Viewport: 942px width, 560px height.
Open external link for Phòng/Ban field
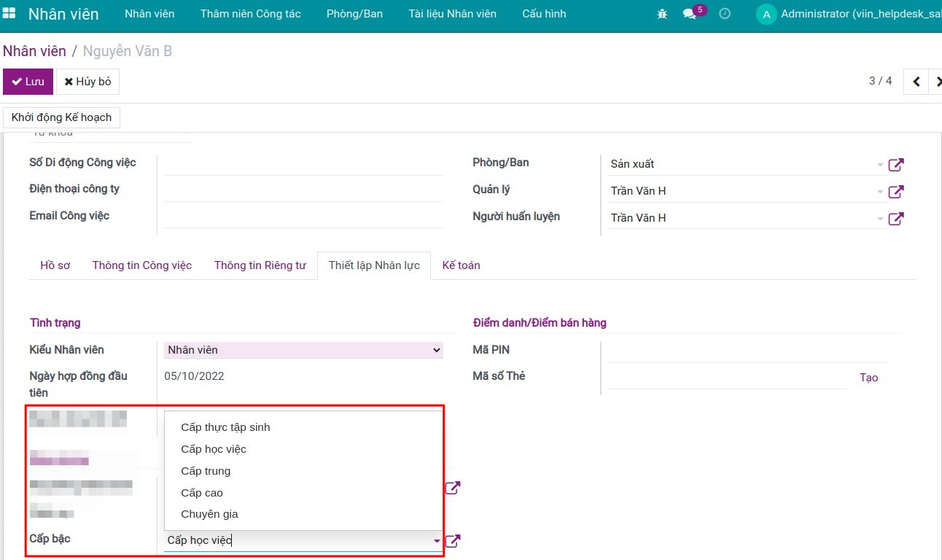point(896,165)
